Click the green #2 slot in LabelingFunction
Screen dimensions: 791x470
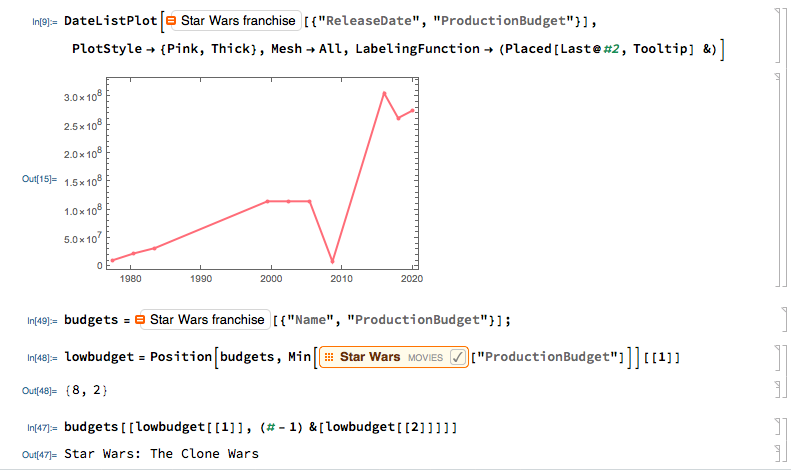point(611,49)
